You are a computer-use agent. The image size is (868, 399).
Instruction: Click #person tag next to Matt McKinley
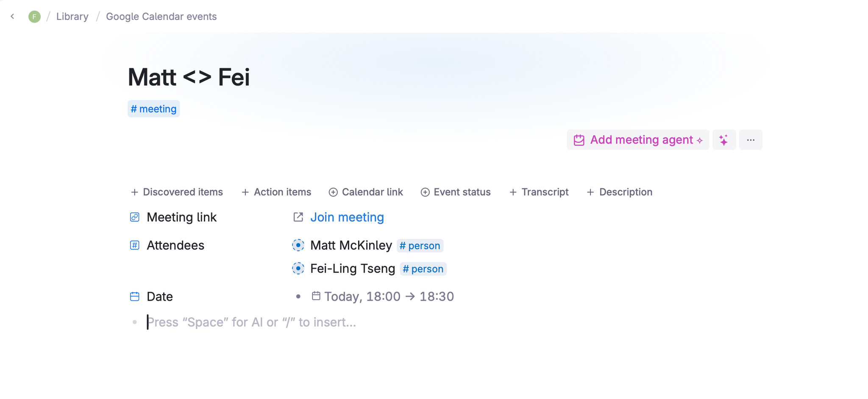click(x=420, y=246)
